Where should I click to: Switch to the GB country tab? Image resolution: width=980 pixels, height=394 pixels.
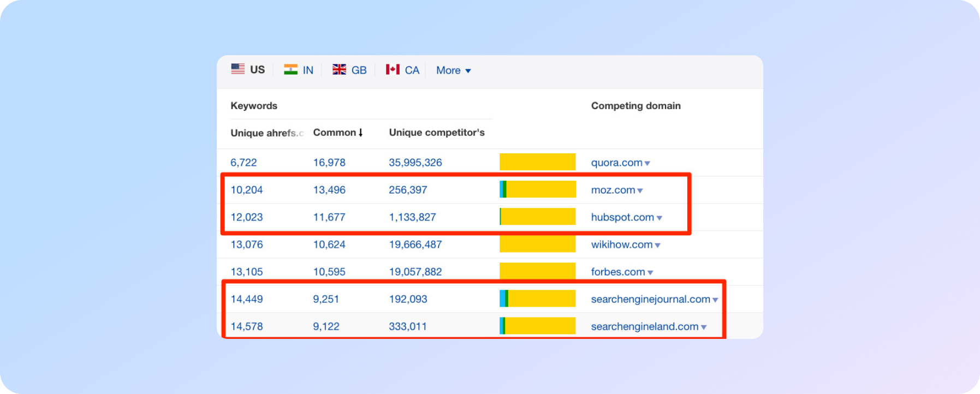point(349,70)
